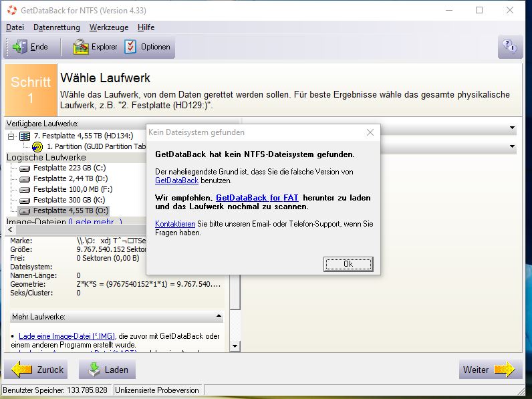Image resolution: width=532 pixels, height=399 pixels.
Task: Open the Werkzeuge menu
Action: pos(109,27)
